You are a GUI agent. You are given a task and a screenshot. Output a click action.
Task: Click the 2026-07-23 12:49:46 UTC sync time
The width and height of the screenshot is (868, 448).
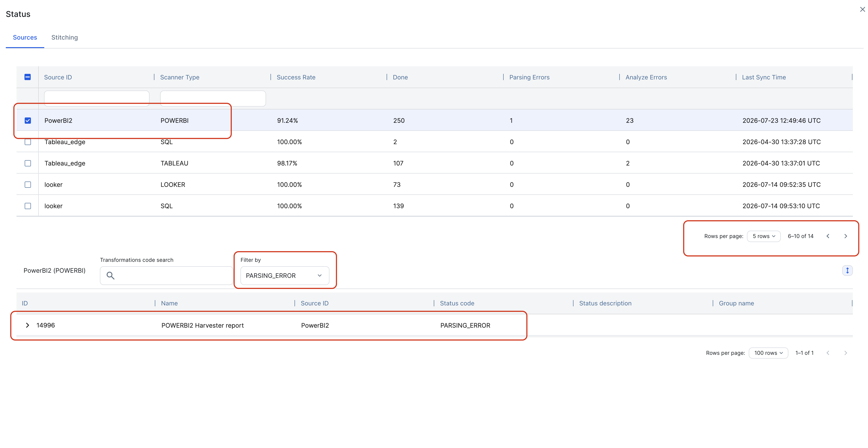click(x=781, y=121)
